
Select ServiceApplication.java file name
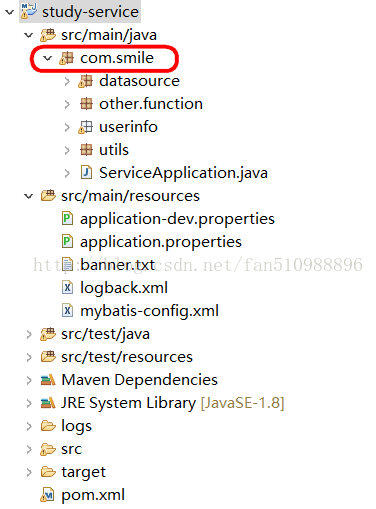click(x=183, y=173)
